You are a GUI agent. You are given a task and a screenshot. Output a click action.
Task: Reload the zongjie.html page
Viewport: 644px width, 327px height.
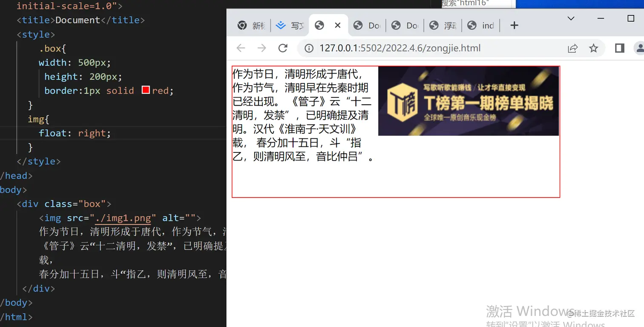click(283, 48)
